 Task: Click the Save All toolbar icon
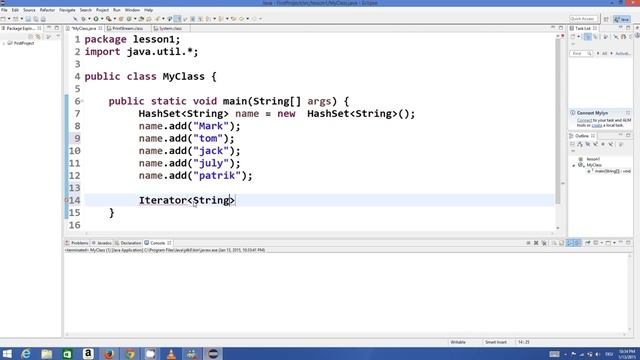click(x=36, y=19)
